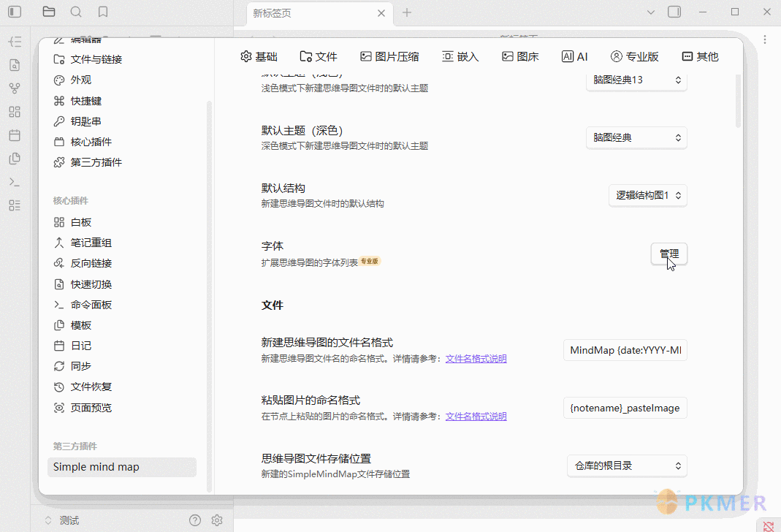
Task: Click the bottom ribbon list icon
Action: click(15, 205)
